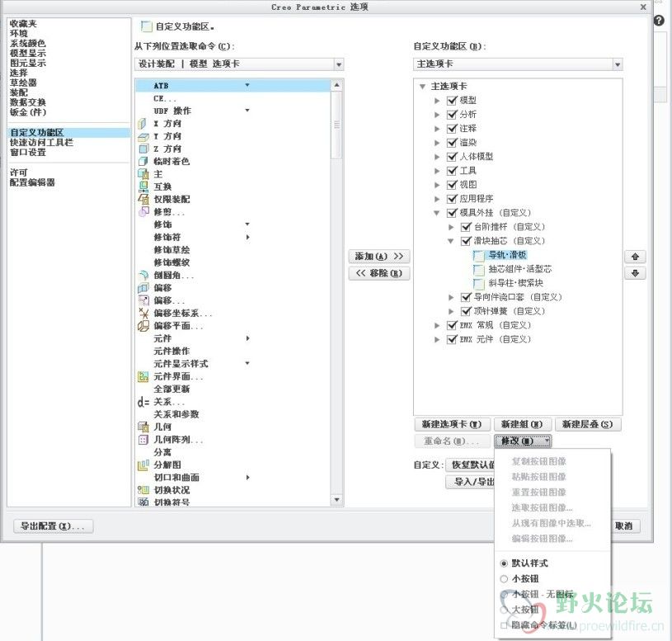
Task: Open the 系统颜色 options category
Action: coord(27,43)
